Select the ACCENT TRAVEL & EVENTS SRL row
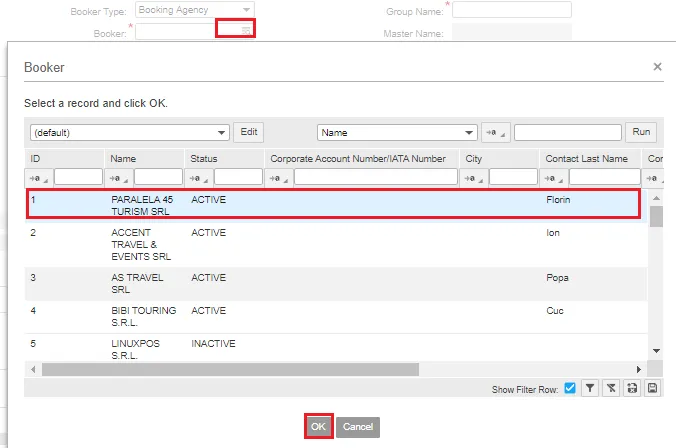Image resolution: width=676 pixels, height=448 pixels. point(336,244)
